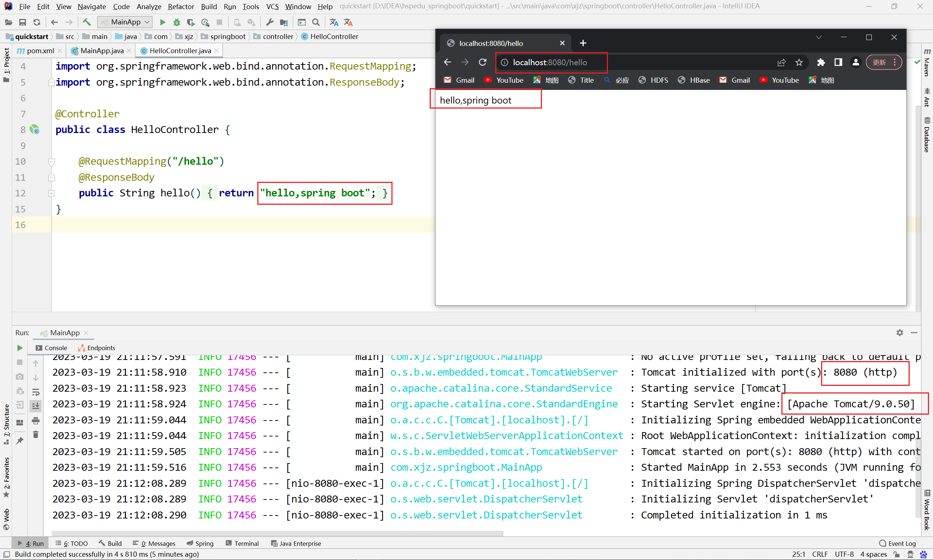Viewport: 933px width, 560px height.
Task: Toggle the Maven tool window stripe button
Action: (927, 63)
